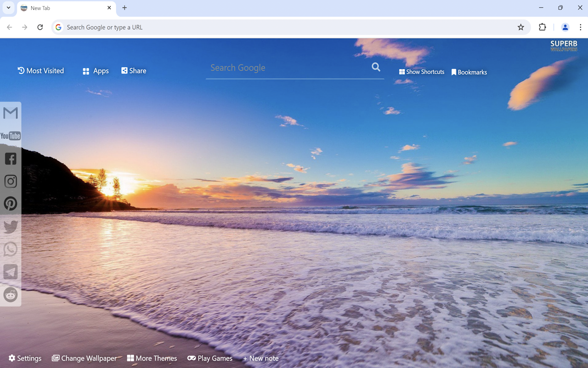Viewport: 588px width, 368px height.
Task: Open Facebook sidebar shortcut
Action: pyautogui.click(x=10, y=159)
